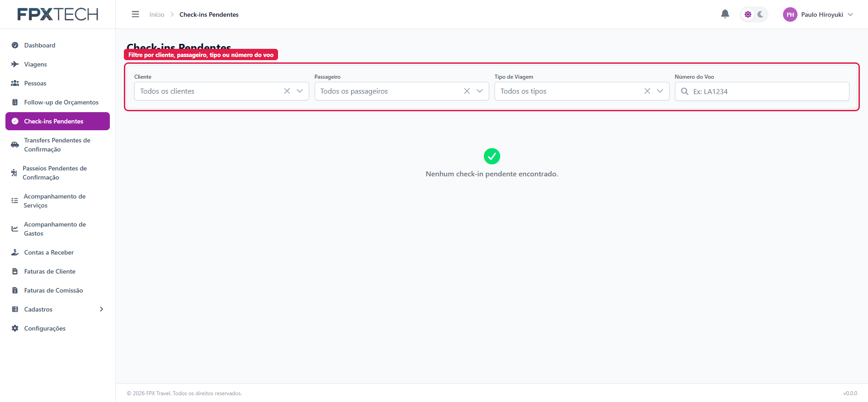This screenshot has height=402, width=868.
Task: Click Passeios Pendentes hiker icon
Action: [14, 173]
